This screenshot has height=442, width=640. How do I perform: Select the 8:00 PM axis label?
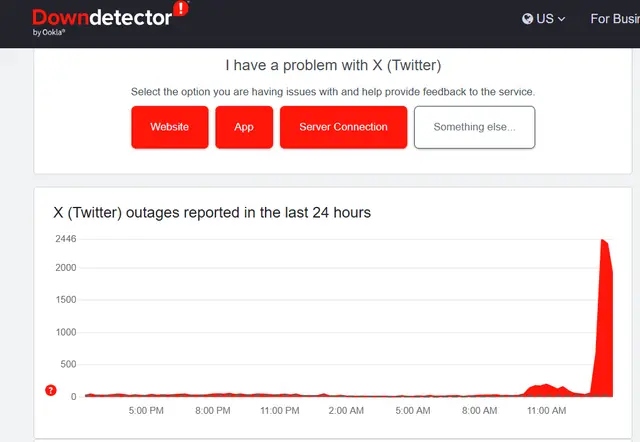click(x=213, y=410)
